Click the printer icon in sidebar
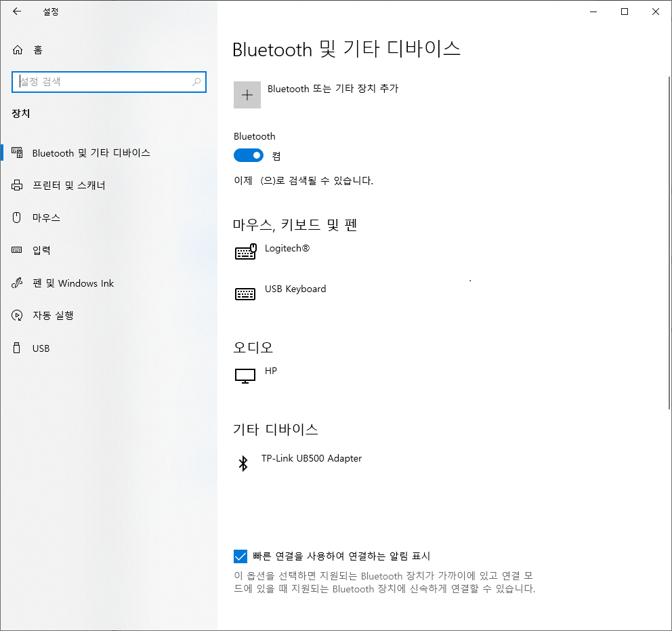Image resolution: width=672 pixels, height=631 pixels. pos(17,185)
